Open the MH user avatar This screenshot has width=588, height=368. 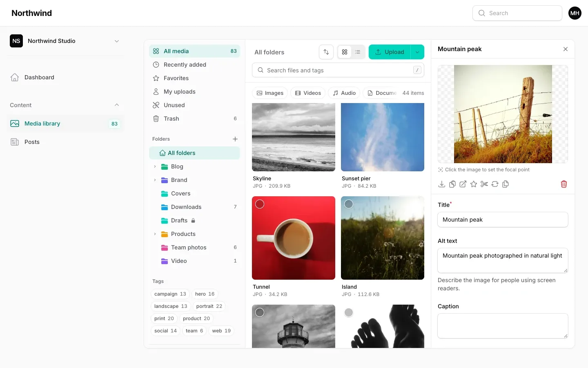pos(575,13)
